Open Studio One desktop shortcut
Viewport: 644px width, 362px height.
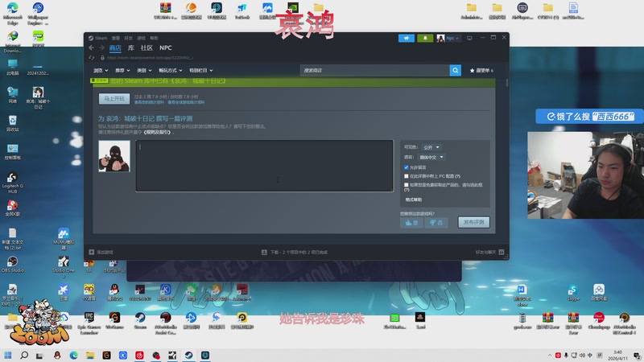(64, 267)
